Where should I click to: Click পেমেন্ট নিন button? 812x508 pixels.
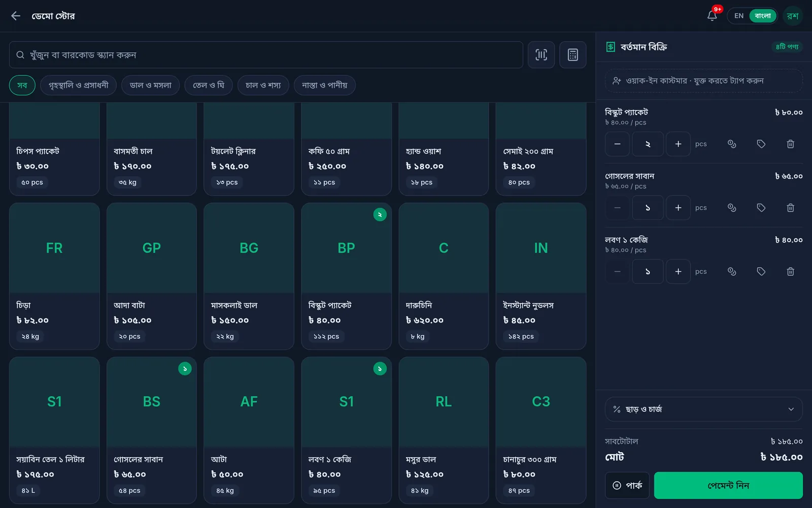pyautogui.click(x=728, y=486)
